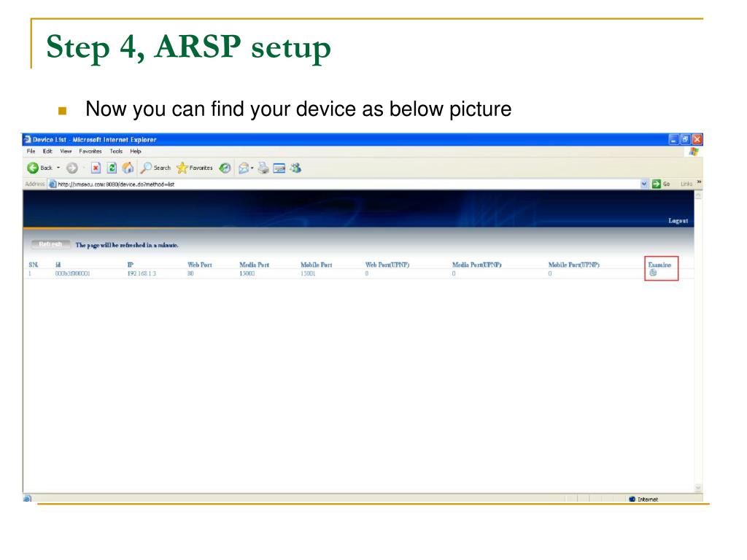Go to the Home page icon
The image size is (747, 560).
tap(128, 168)
